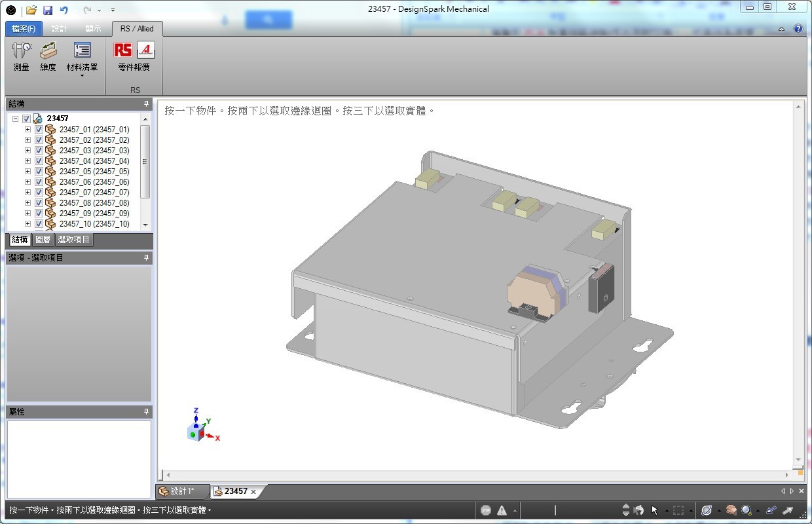Activate the orbit/spin view icon
The width and height of the screenshot is (812, 524).
[x=707, y=510]
